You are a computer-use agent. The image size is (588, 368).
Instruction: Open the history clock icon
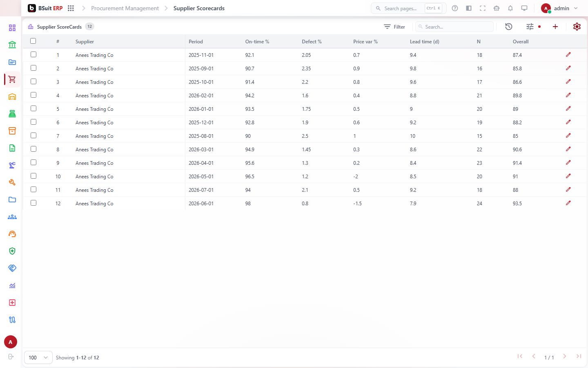[509, 27]
